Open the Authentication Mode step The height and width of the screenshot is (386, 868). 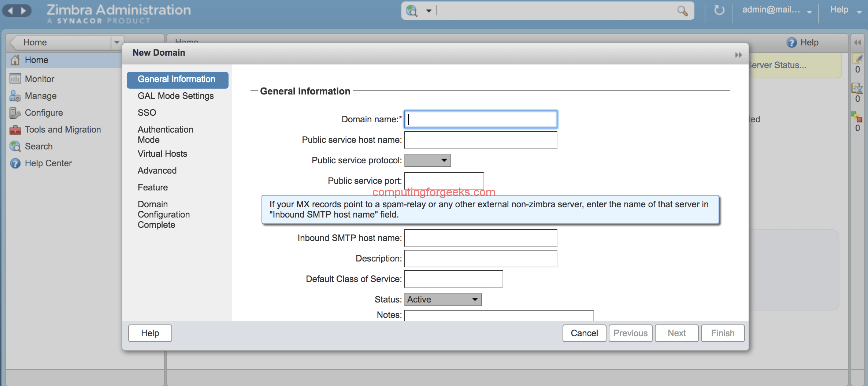pyautogui.click(x=166, y=135)
